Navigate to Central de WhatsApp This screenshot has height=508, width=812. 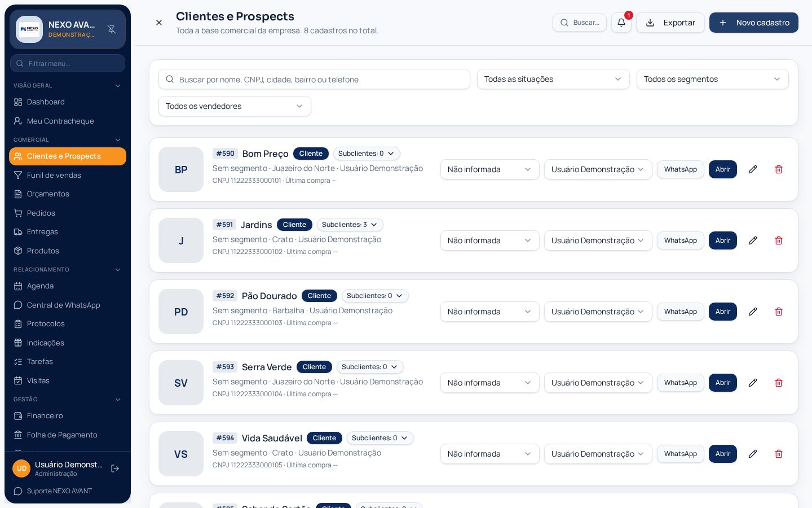[x=68, y=305]
